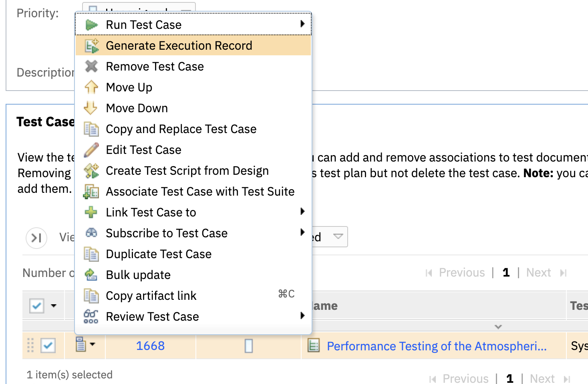Click the Name column header
The image size is (588, 384).
tap(434, 306)
